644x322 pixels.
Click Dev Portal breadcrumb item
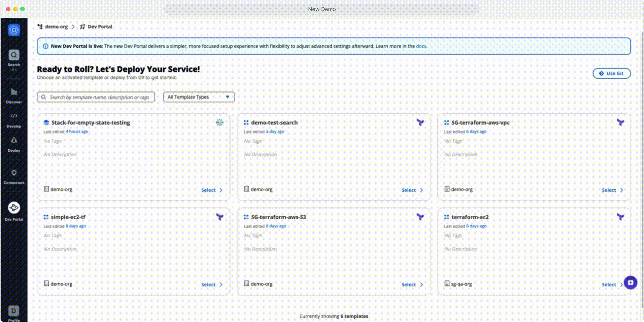(x=100, y=27)
